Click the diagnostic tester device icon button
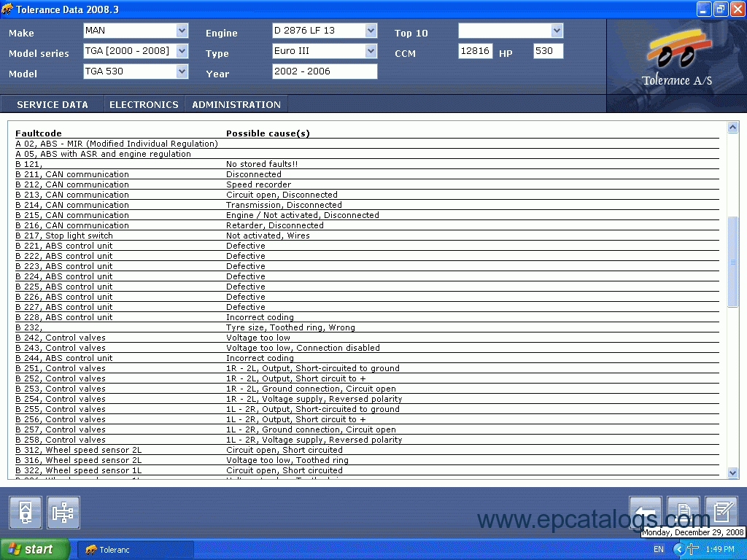The image size is (747, 560). tap(26, 513)
